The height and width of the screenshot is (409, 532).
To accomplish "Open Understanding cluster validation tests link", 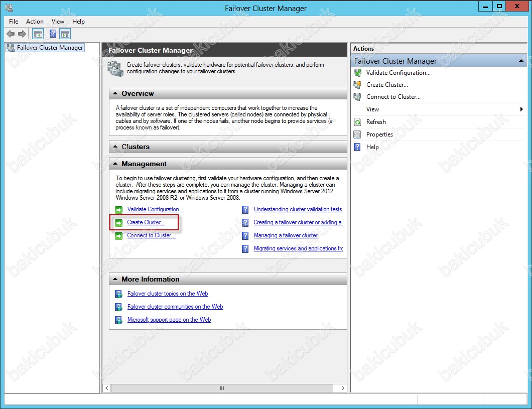I will [x=298, y=209].
